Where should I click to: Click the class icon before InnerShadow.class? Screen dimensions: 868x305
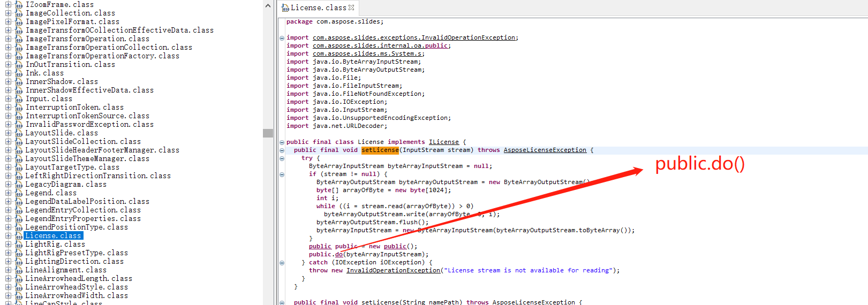point(19,82)
